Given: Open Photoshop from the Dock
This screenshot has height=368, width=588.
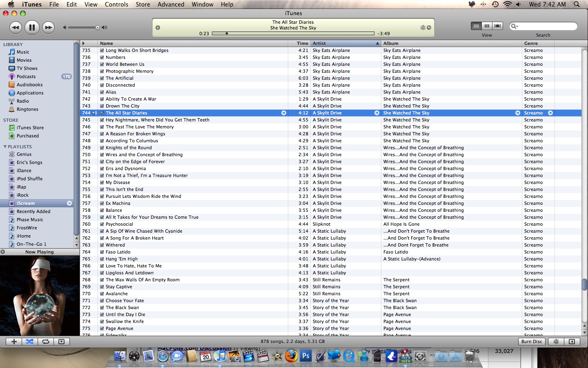Looking at the screenshot, I should tap(305, 356).
